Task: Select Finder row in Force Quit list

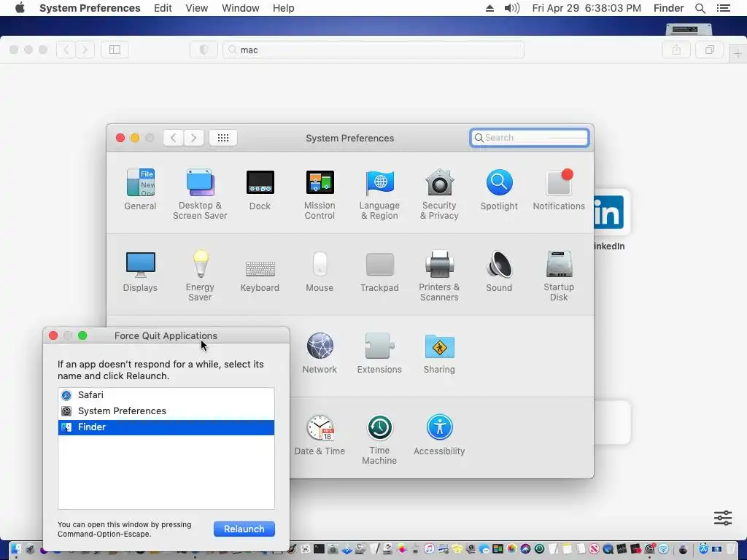Action: (166, 427)
